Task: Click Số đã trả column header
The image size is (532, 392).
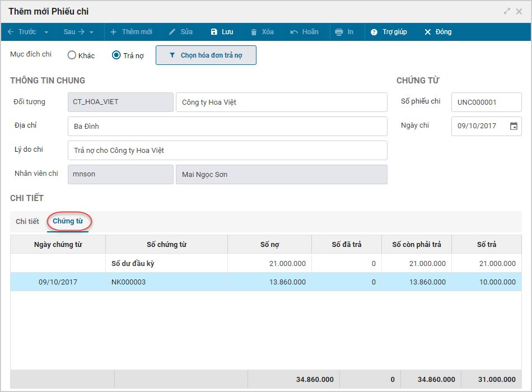Action: tap(347, 244)
